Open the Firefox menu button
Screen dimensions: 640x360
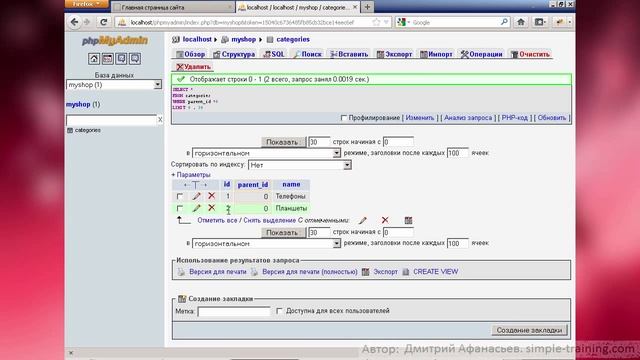[x=86, y=4]
